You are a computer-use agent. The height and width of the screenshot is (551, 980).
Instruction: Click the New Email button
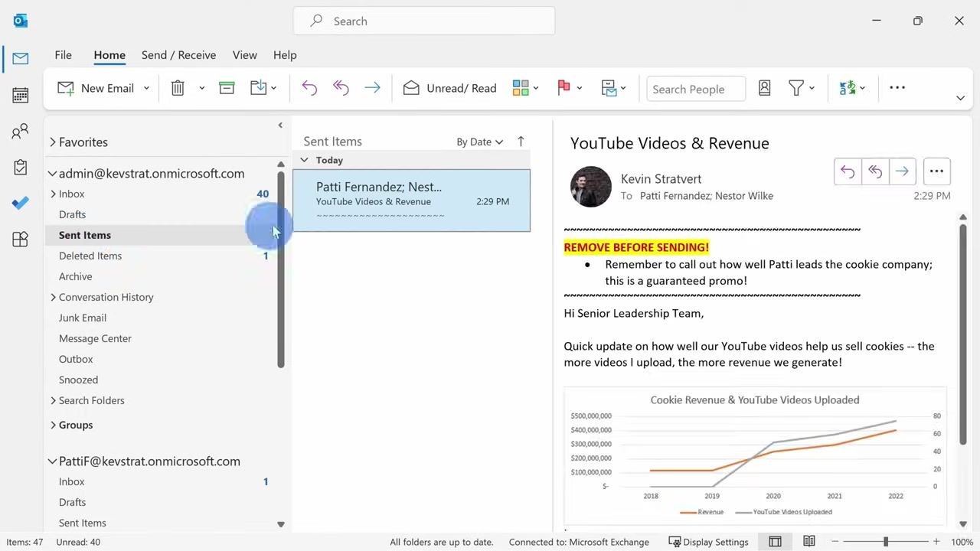pyautogui.click(x=96, y=88)
